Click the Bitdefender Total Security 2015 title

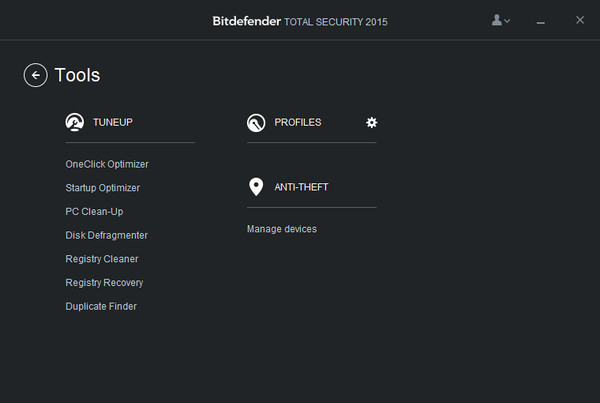[300, 20]
